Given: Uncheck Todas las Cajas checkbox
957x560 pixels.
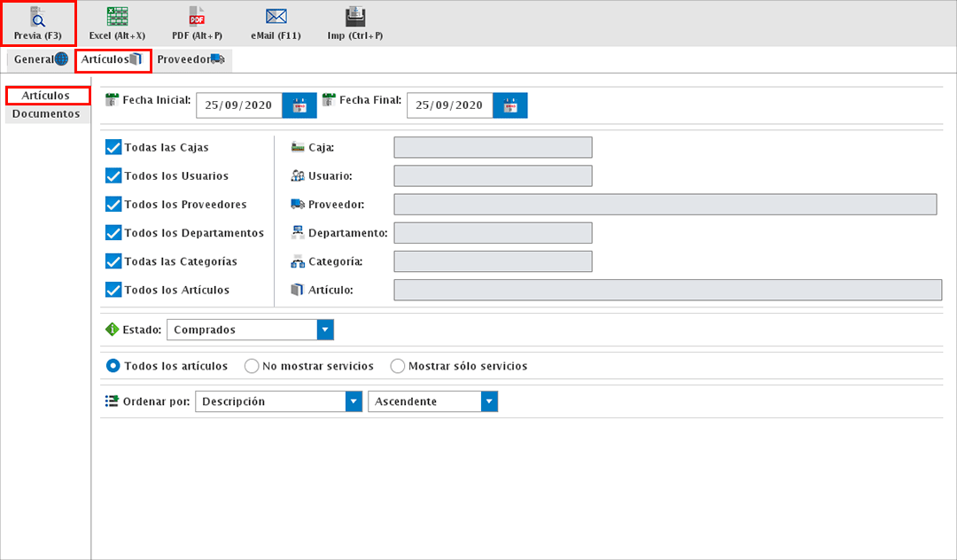Looking at the screenshot, I should point(113,147).
